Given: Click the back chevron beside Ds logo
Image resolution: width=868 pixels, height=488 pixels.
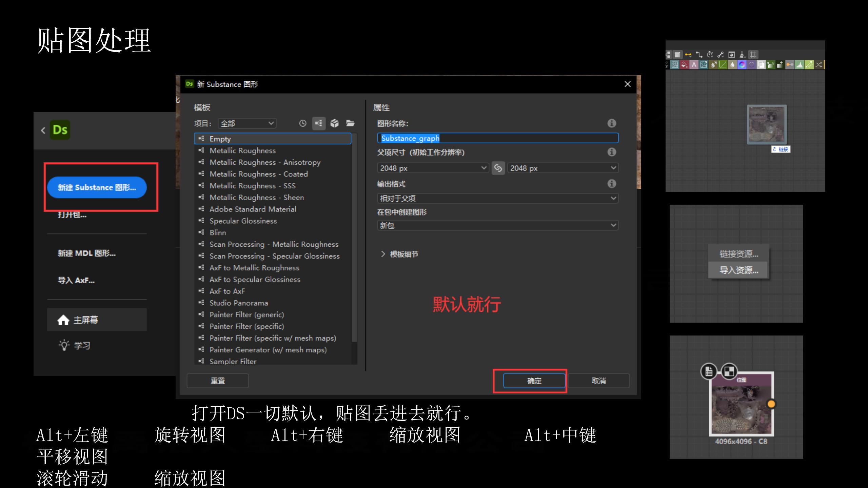Looking at the screenshot, I should (43, 130).
